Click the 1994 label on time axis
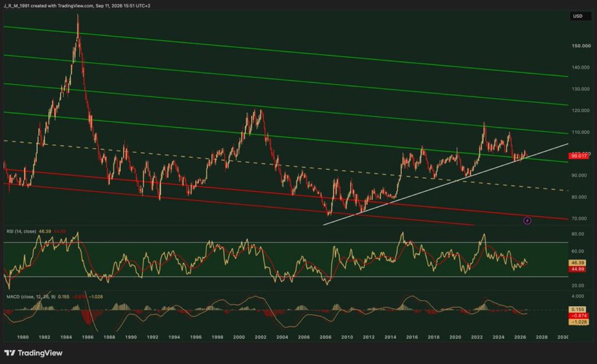Screen dimensions: 597x364 174,337
